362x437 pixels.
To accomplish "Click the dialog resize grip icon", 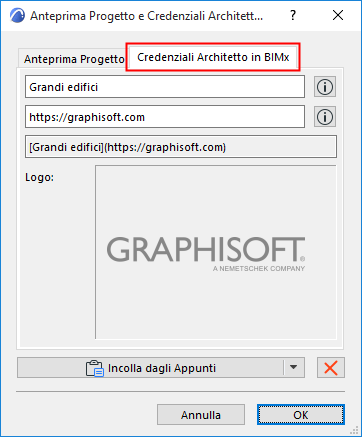I will pyautogui.click(x=356, y=431).
